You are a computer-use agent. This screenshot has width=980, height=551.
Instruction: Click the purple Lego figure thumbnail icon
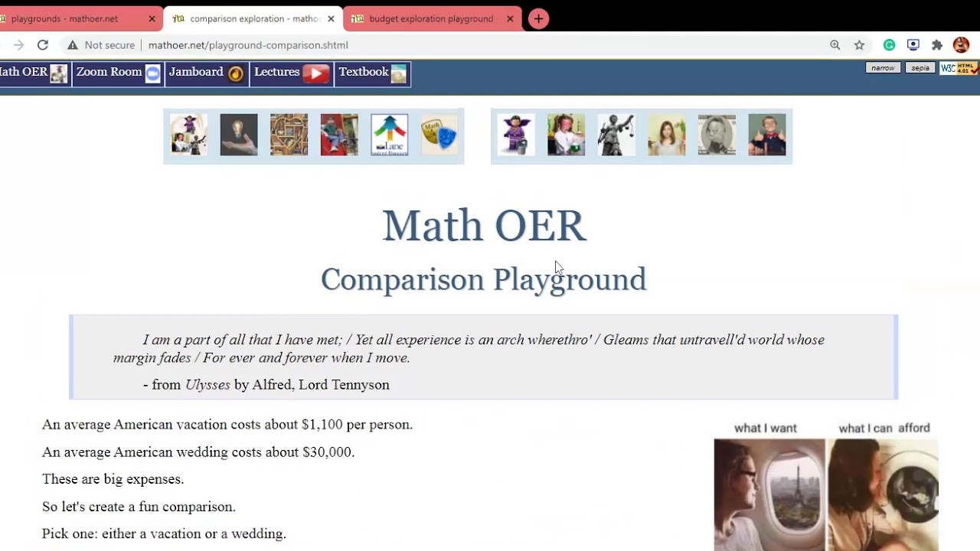click(516, 135)
